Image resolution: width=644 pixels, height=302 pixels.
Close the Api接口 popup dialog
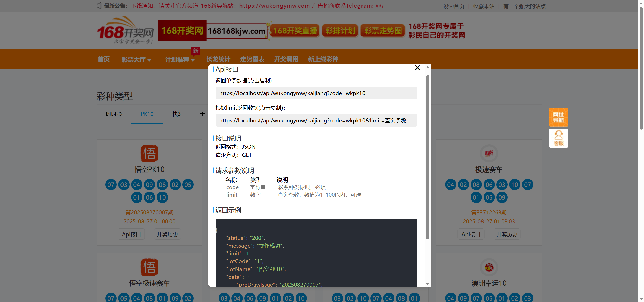pos(417,68)
